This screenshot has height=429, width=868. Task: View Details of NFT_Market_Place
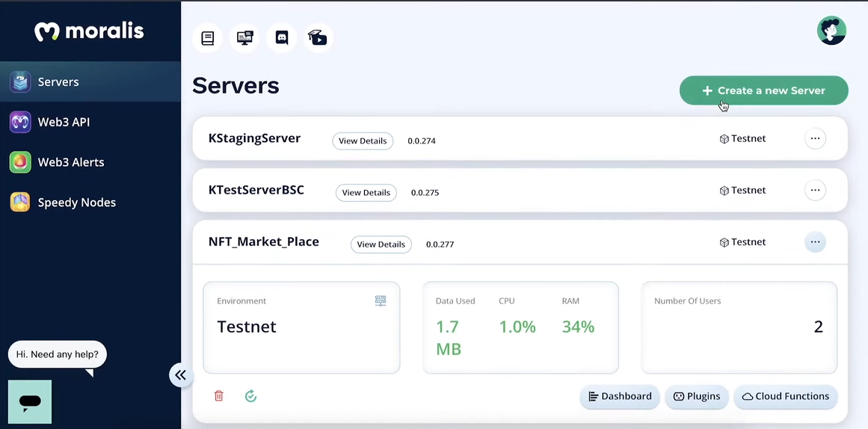(381, 244)
